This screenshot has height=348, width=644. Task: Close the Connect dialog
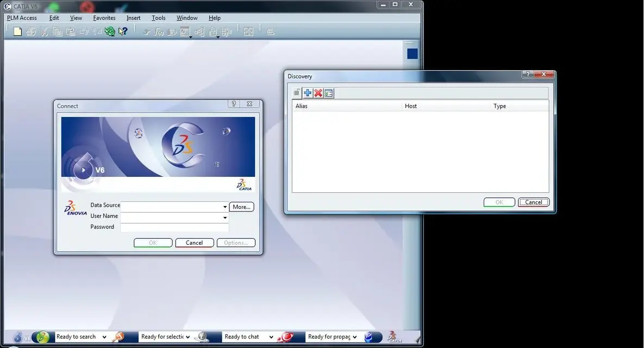click(x=249, y=104)
